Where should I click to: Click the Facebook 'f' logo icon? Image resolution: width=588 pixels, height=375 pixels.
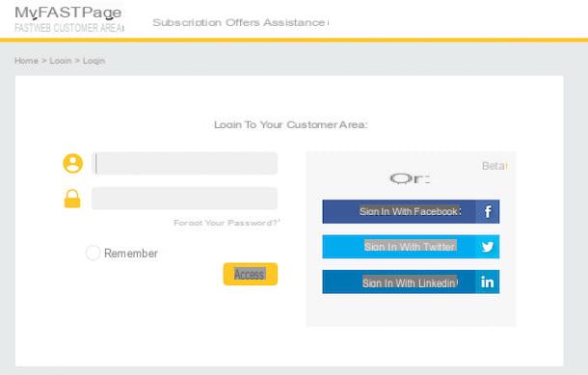pyautogui.click(x=488, y=211)
